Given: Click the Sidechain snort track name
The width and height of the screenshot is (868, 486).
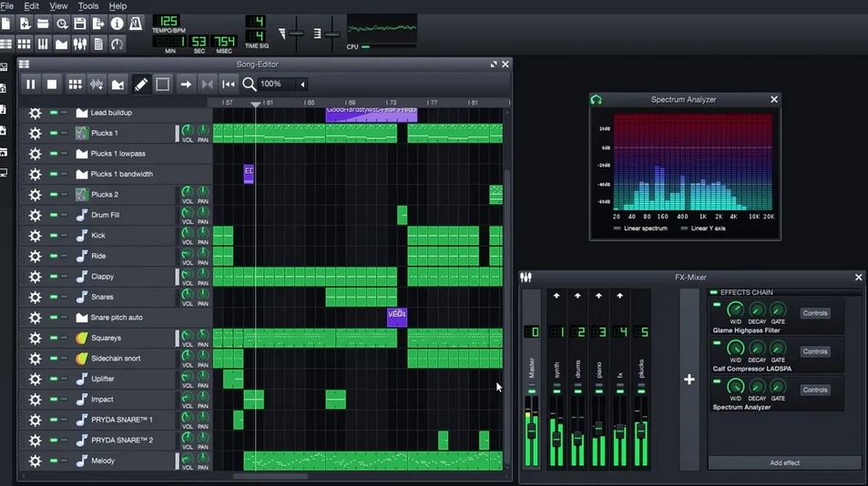Looking at the screenshot, I should (116, 359).
